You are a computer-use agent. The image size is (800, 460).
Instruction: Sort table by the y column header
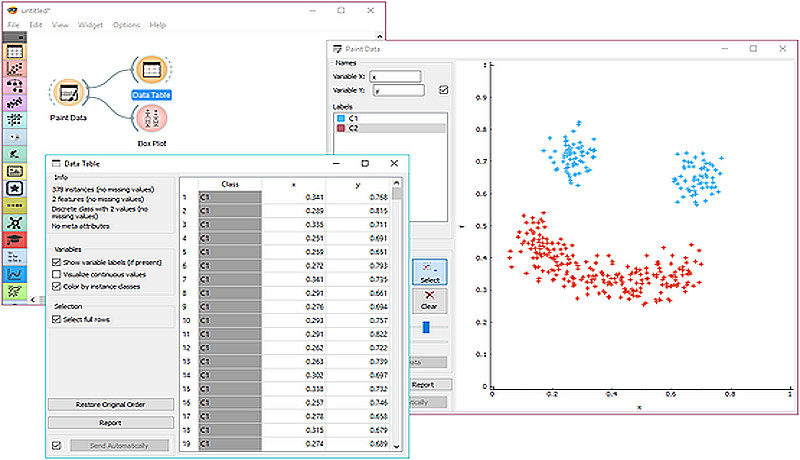(x=358, y=184)
